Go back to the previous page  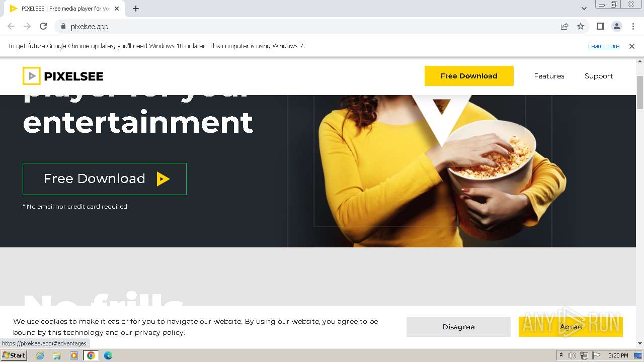[x=11, y=26]
